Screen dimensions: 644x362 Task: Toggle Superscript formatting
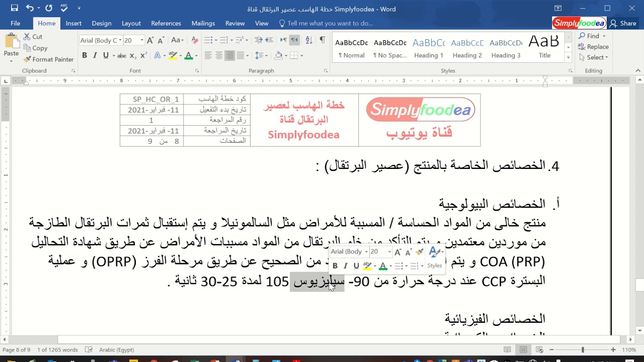143,56
